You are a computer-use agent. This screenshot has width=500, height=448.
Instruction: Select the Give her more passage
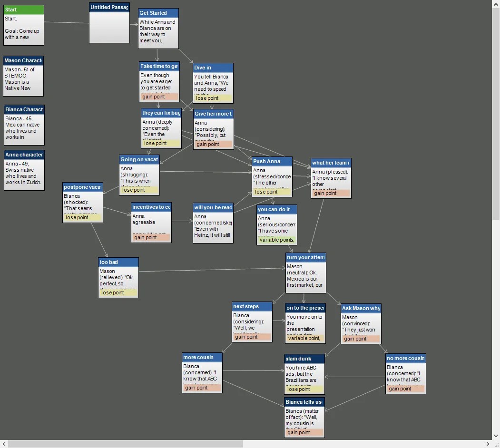(214, 129)
